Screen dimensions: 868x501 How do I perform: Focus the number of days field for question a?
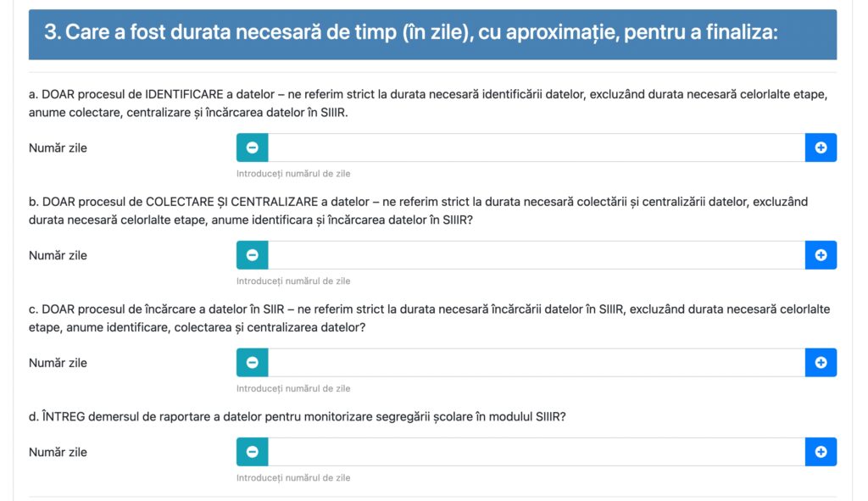click(x=536, y=148)
